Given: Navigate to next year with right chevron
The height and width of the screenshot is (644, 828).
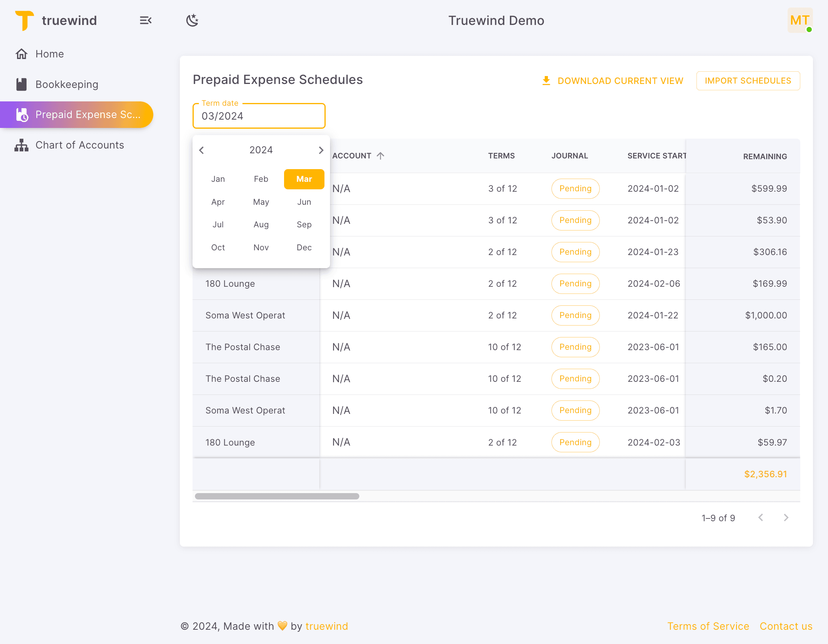Looking at the screenshot, I should coord(321,150).
